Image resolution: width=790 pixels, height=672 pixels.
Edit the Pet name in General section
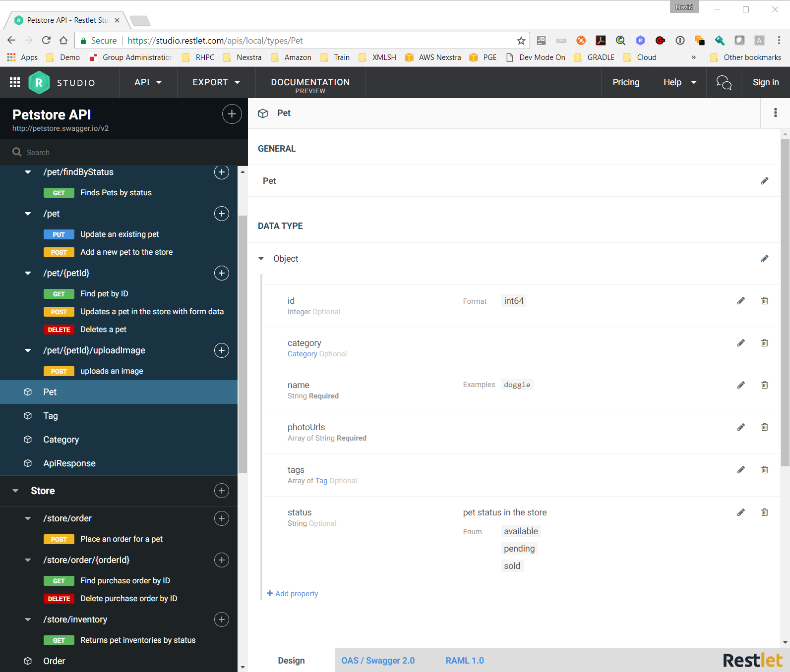[x=765, y=181]
